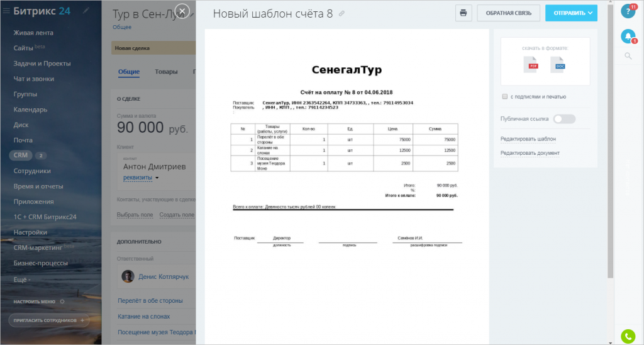The width and height of the screenshot is (644, 345).
Task: Click Редактировать документ link
Action: (530, 153)
